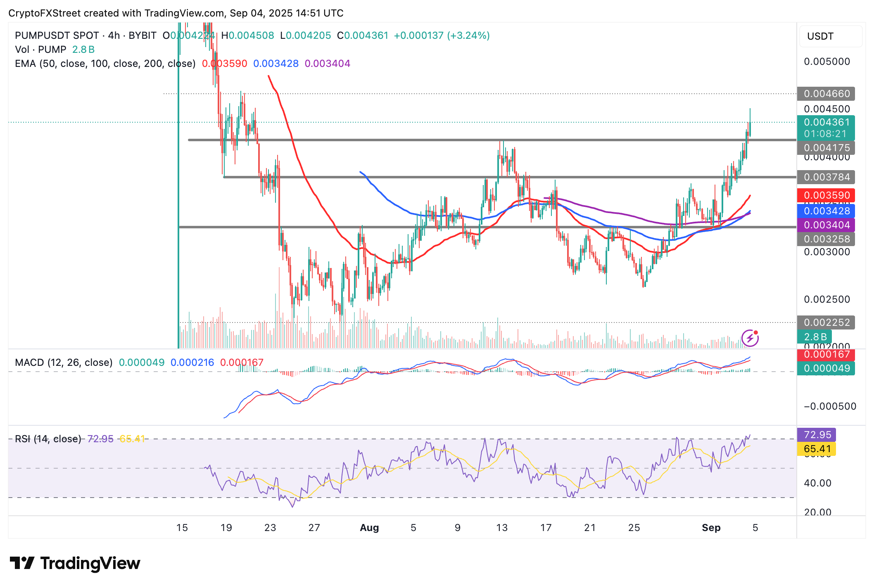Click the yellow 65.41 RSI value tag
This screenshot has width=874, height=588.
click(x=817, y=449)
